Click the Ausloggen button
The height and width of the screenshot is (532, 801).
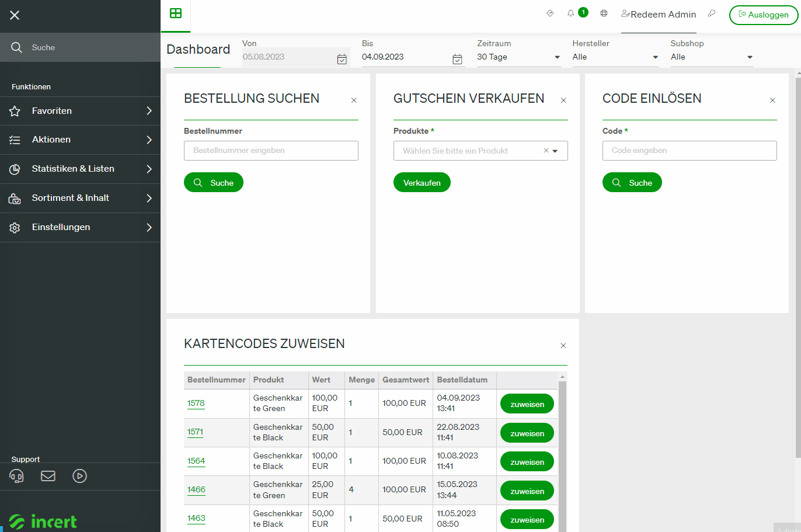point(764,15)
